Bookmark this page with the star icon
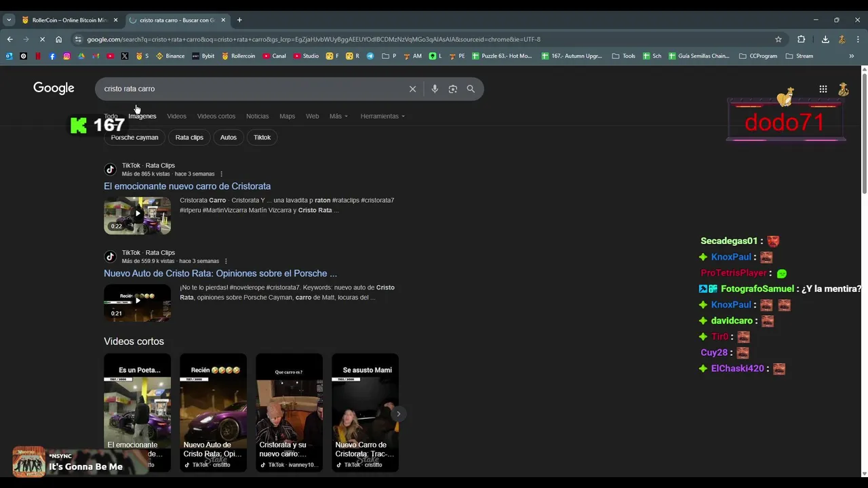The image size is (868, 488). [778, 39]
